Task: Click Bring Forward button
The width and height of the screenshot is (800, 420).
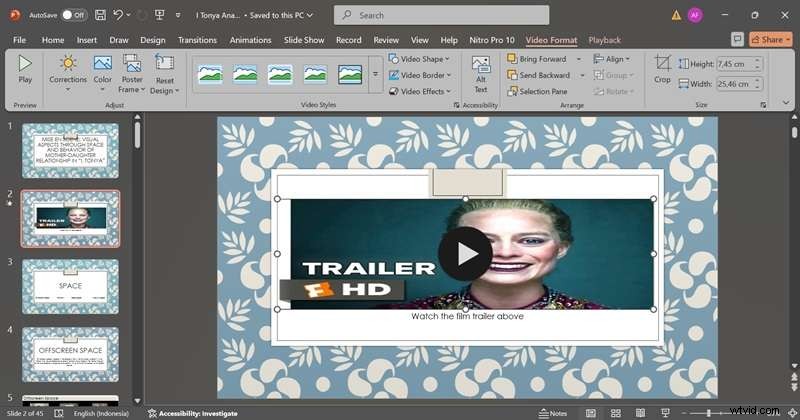Action: click(x=537, y=59)
